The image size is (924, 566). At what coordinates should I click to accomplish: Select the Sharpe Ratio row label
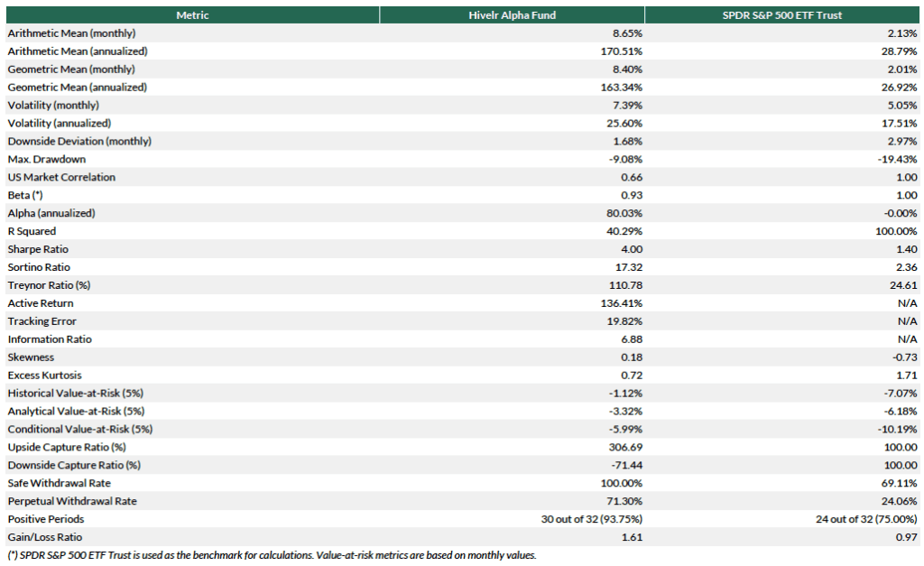click(38, 249)
